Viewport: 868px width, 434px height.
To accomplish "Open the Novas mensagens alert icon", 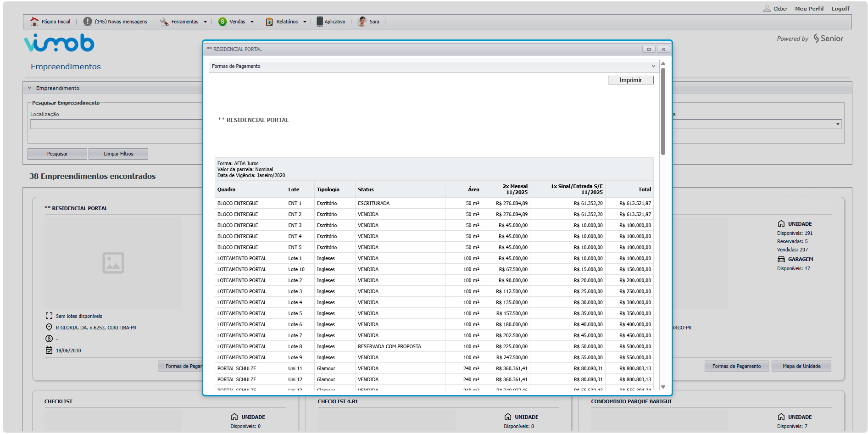I will click(x=87, y=22).
